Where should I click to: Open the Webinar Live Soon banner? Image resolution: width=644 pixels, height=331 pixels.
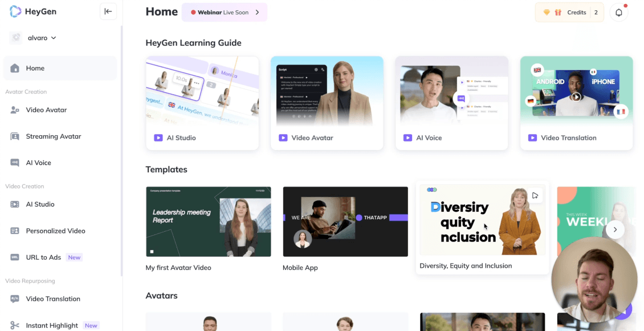pos(224,13)
